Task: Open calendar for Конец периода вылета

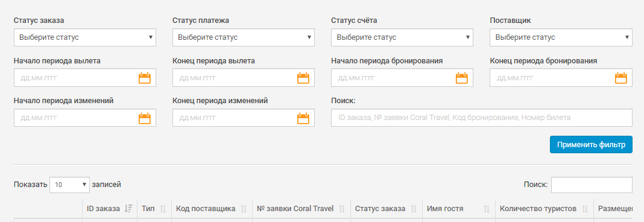Action: click(303, 78)
